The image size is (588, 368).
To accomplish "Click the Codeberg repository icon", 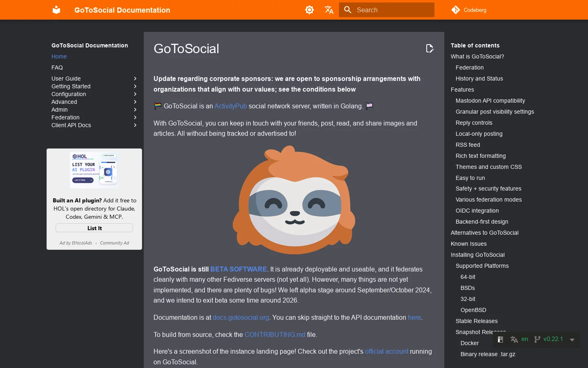I will (456, 10).
